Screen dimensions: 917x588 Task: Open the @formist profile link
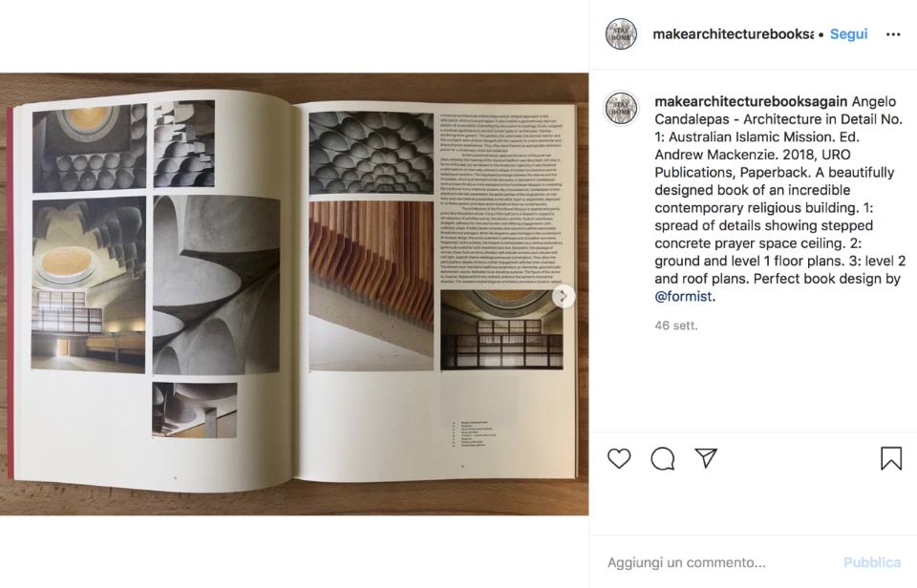point(683,296)
